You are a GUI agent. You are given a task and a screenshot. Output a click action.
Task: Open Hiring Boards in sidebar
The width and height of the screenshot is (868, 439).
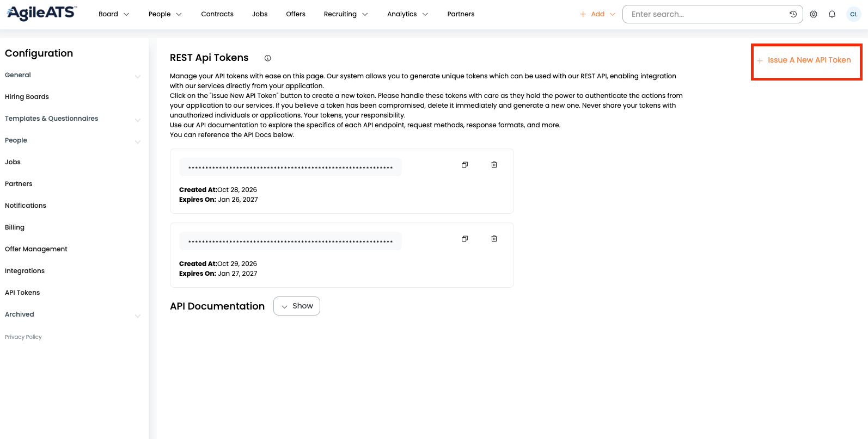(27, 97)
